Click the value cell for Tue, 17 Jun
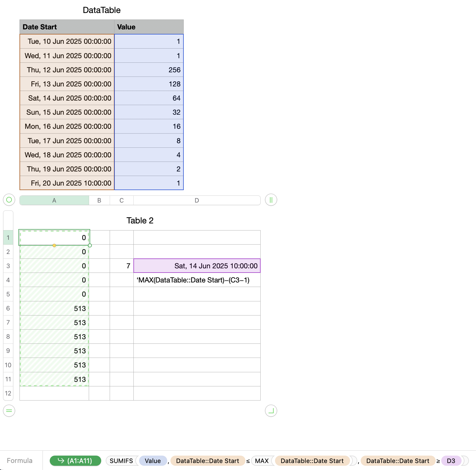 149,141
